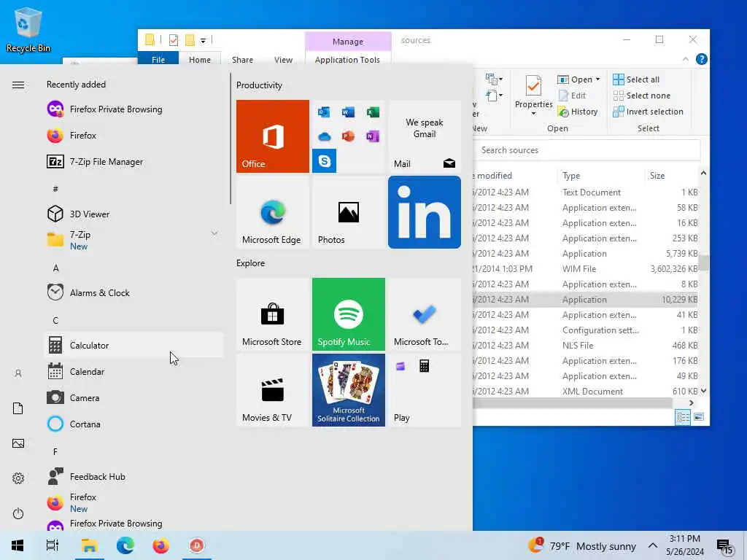The image size is (747, 560).
Task: Click the Productivity group header
Action: [259, 85]
